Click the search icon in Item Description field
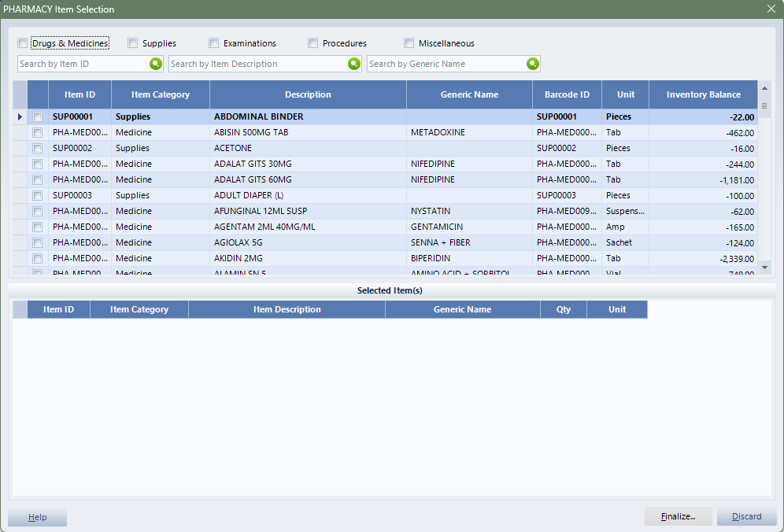Screen dimensions: 784x532 coord(353,64)
